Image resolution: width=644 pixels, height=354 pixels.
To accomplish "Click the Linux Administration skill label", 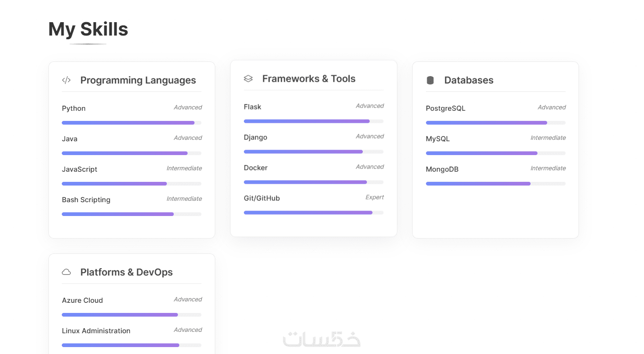I will pos(96,331).
